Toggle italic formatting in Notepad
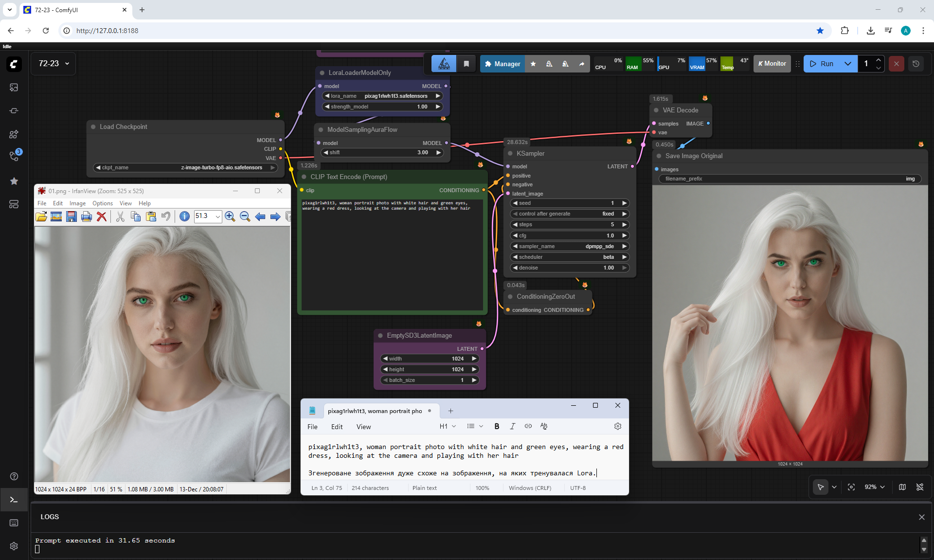Viewport: 934px width, 560px height. point(512,426)
